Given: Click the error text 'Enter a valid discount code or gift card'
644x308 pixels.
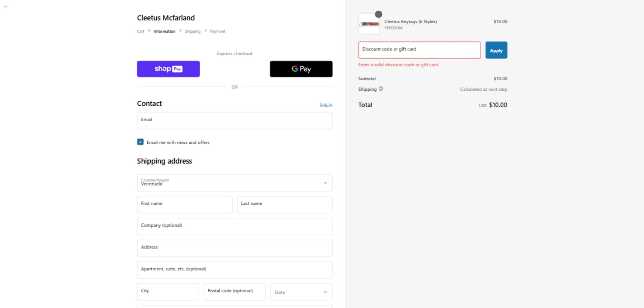Looking at the screenshot, I should click(x=398, y=65).
